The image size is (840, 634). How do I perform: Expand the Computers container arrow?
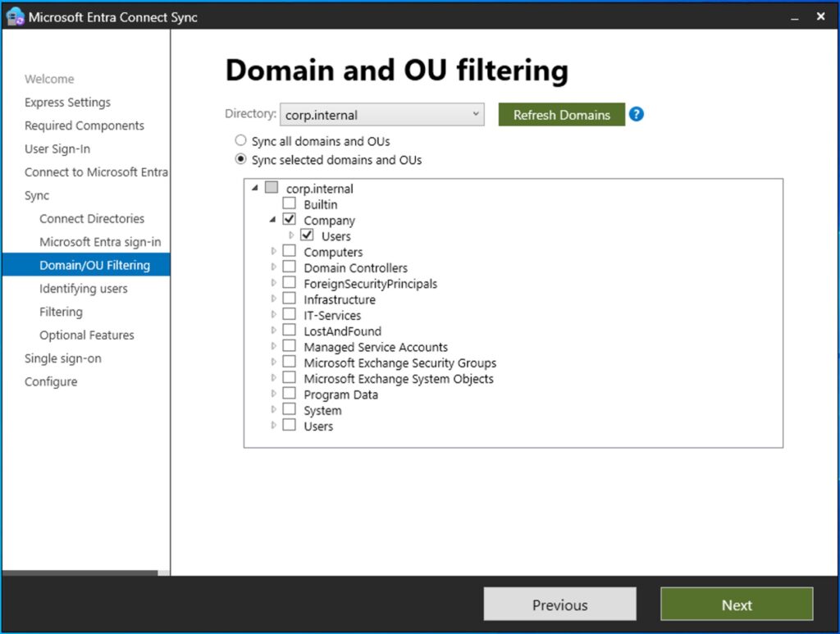point(274,252)
